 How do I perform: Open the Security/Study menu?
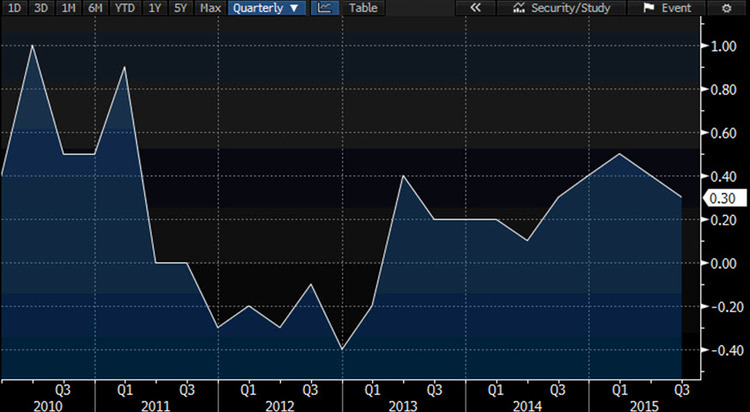[x=561, y=8]
